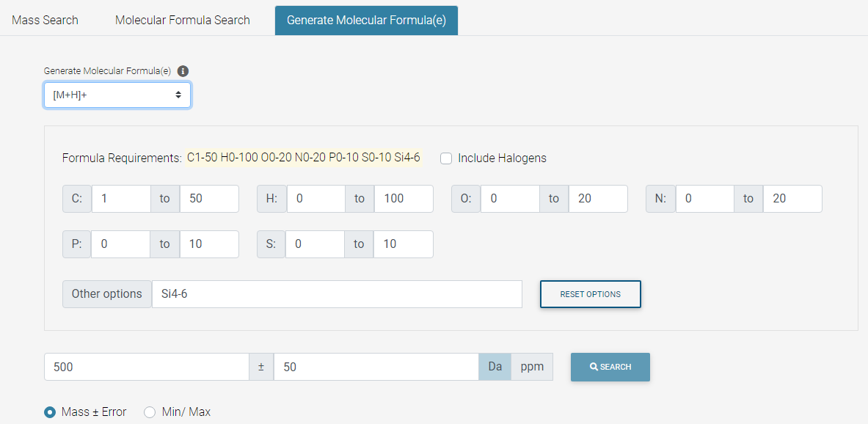This screenshot has height=424, width=868.
Task: Switch the error unit to ppm
Action: pos(532,367)
